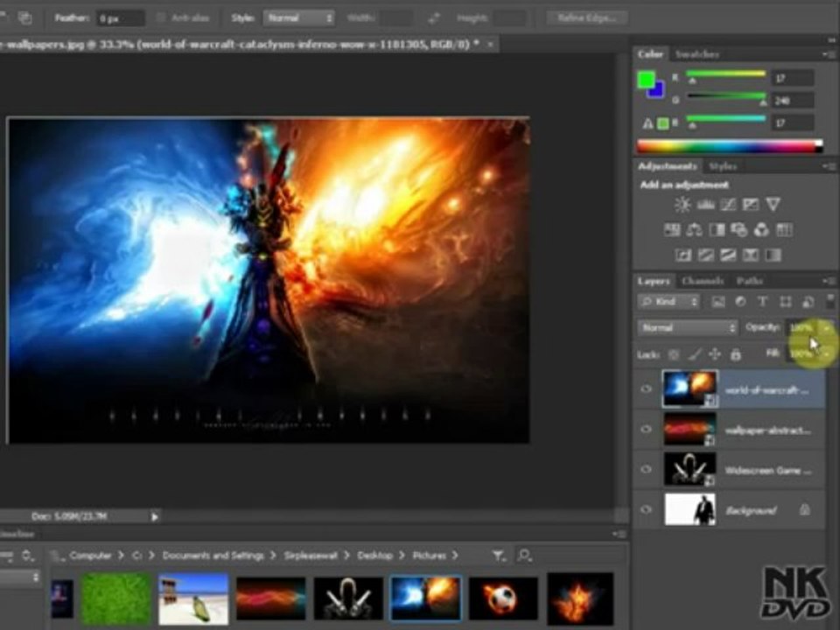
Task: Click the green foreground color swatch
Action: pyautogui.click(x=646, y=80)
